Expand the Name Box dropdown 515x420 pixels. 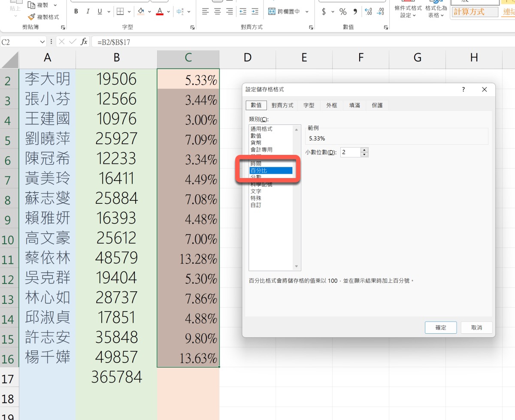tap(42, 42)
